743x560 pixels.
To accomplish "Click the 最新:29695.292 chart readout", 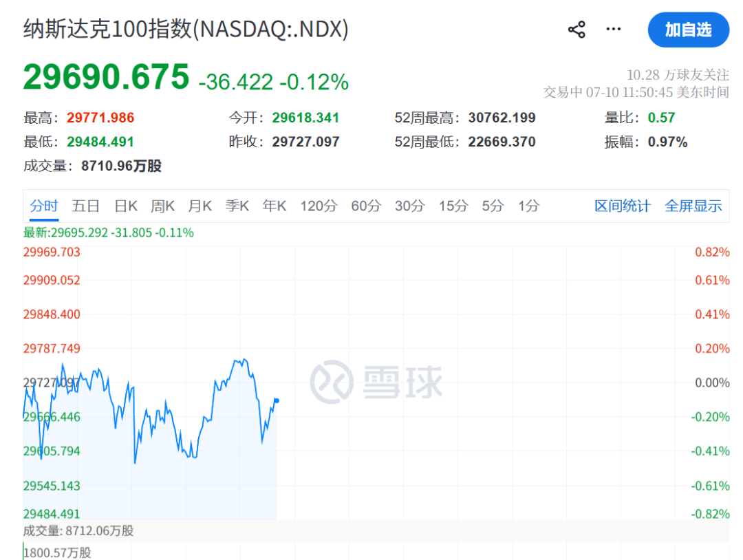I will (x=109, y=233).
